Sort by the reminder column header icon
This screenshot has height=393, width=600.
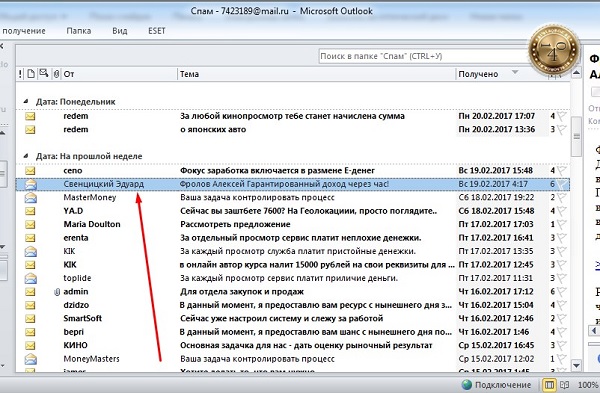44,73
